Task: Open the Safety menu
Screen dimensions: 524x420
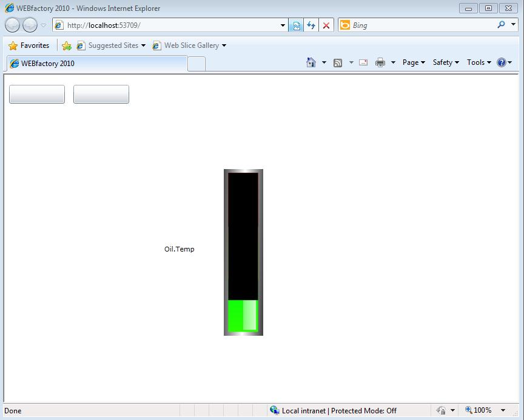Action: pos(445,62)
